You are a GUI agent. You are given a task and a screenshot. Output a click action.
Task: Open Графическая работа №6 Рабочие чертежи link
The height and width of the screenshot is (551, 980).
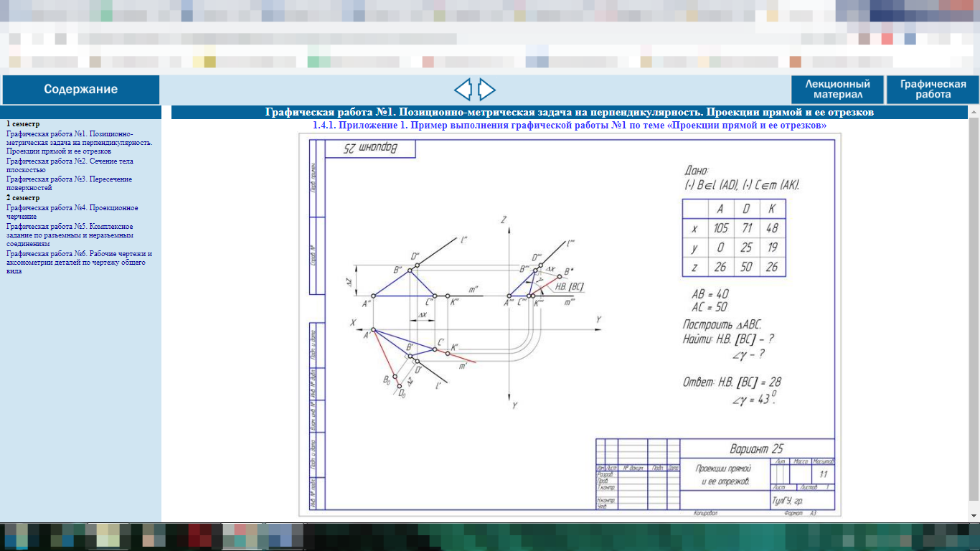(79, 262)
